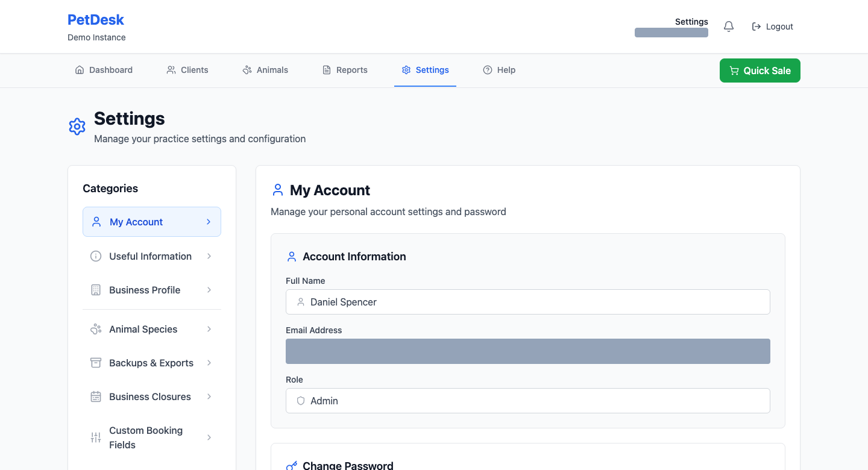This screenshot has width=868, height=470.
Task: Click the Reports document icon
Action: (x=327, y=70)
